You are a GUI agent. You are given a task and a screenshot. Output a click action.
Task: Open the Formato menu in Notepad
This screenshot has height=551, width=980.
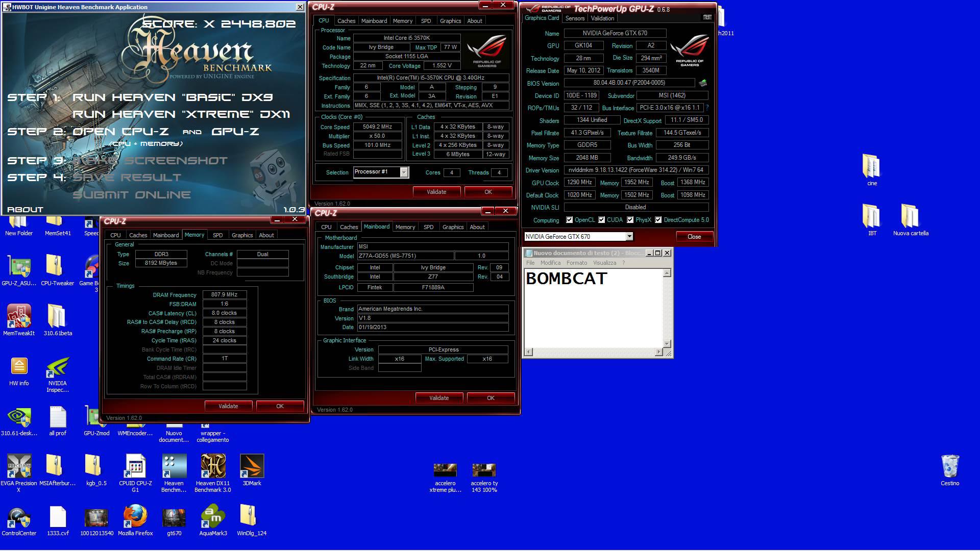pyautogui.click(x=576, y=263)
